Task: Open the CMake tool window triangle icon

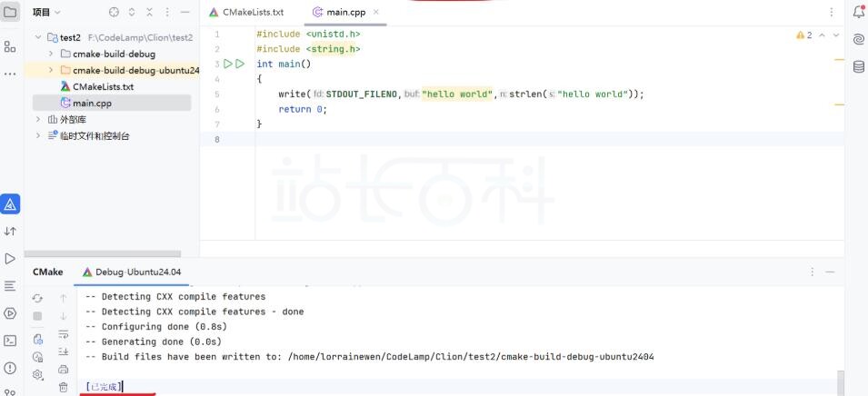Action: point(10,204)
